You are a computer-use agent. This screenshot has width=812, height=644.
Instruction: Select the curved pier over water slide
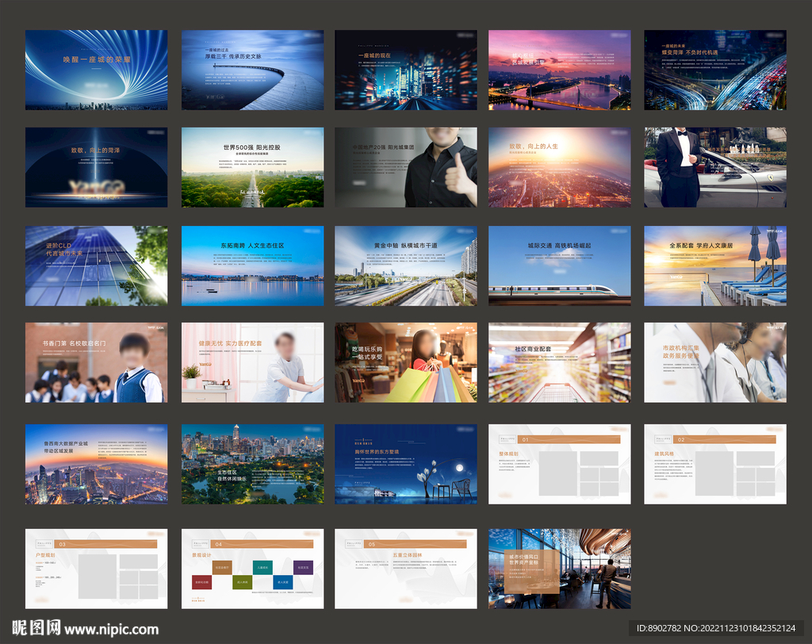pos(252,70)
